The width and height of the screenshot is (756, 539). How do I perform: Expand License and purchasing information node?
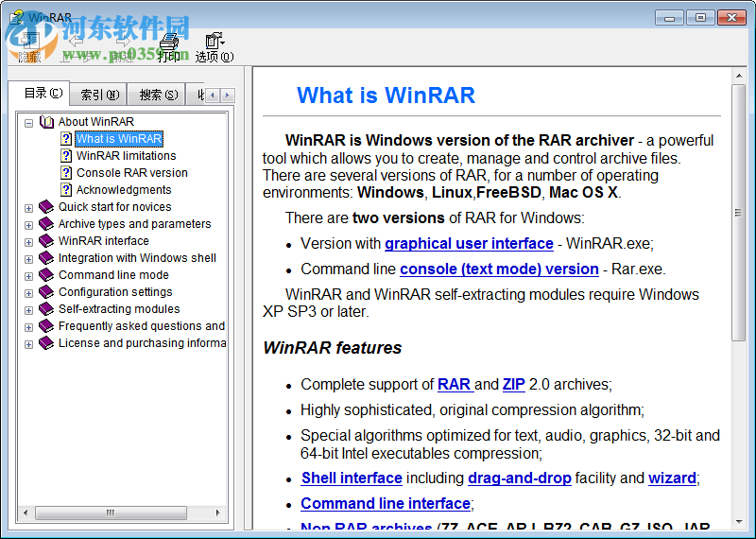click(29, 344)
